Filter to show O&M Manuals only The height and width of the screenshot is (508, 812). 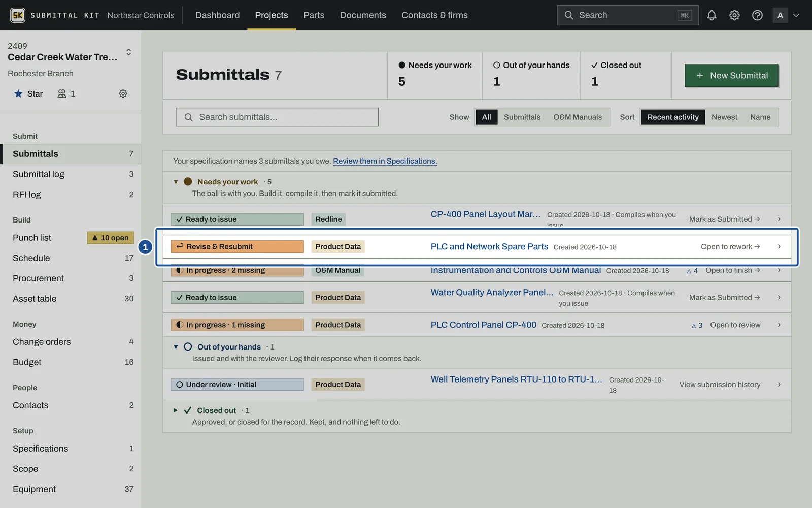click(x=578, y=117)
